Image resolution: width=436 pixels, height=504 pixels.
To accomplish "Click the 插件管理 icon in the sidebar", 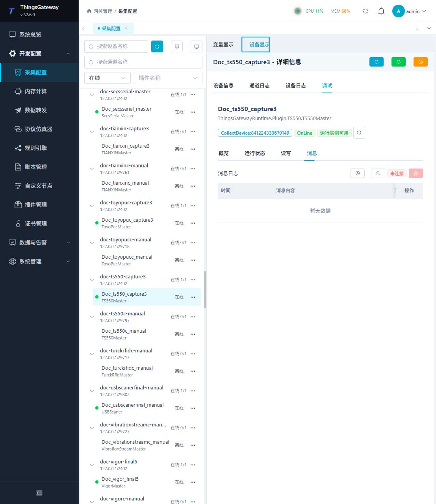I will pyautogui.click(x=18, y=205).
